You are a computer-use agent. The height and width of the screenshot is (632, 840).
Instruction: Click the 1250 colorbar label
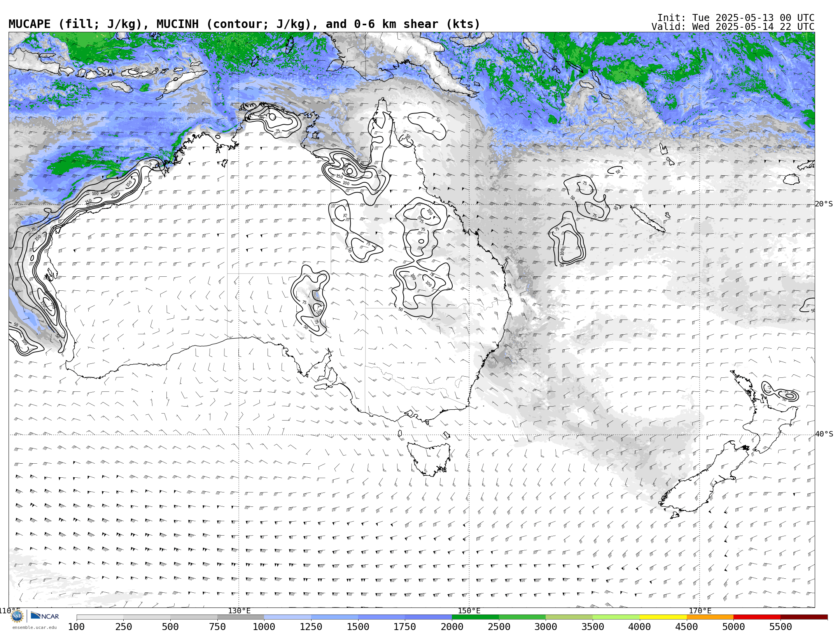(x=311, y=627)
